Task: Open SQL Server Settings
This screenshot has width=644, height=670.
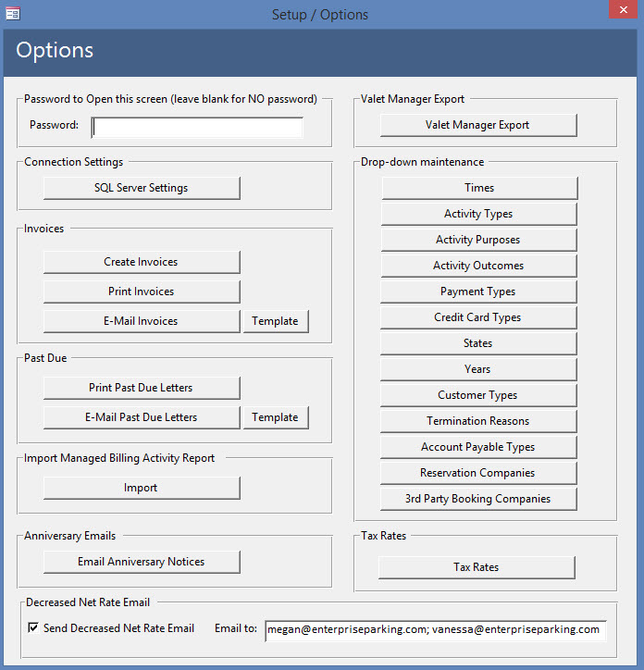Action: tap(142, 188)
